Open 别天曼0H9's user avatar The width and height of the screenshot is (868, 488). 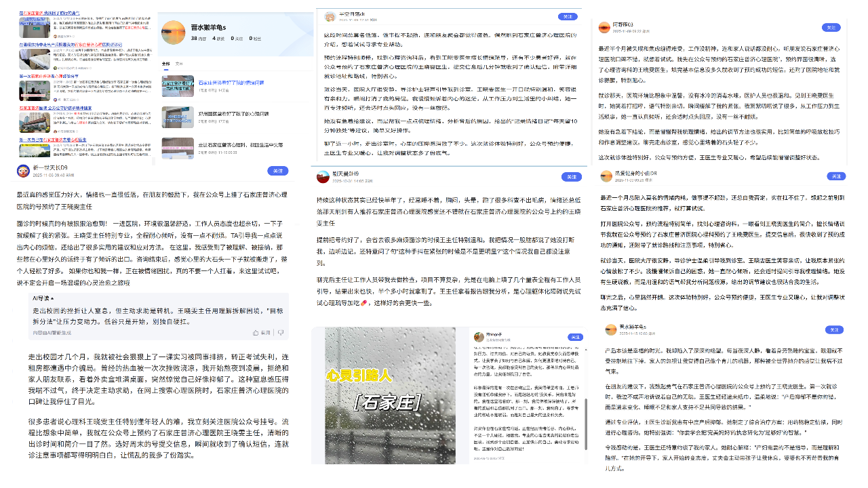click(x=323, y=177)
